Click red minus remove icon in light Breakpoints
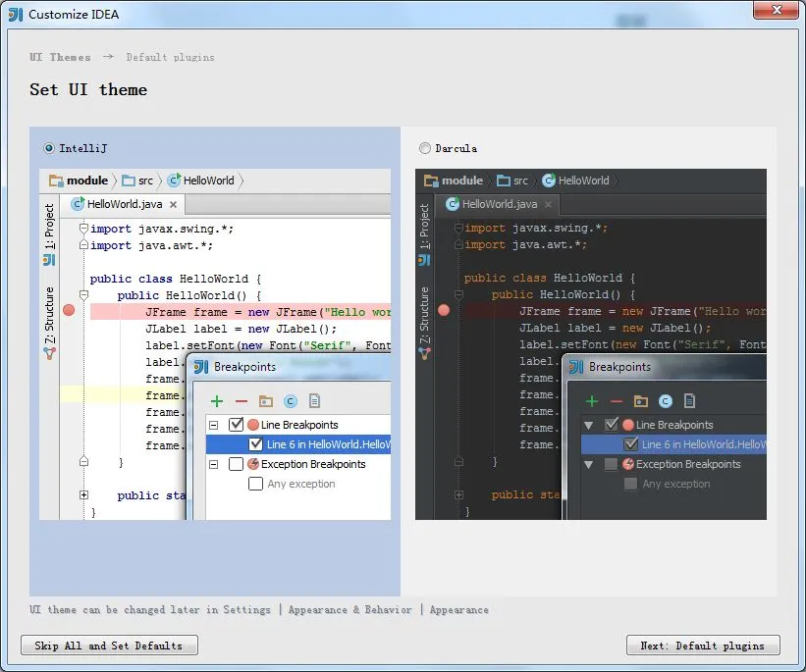806x672 pixels. [242, 401]
